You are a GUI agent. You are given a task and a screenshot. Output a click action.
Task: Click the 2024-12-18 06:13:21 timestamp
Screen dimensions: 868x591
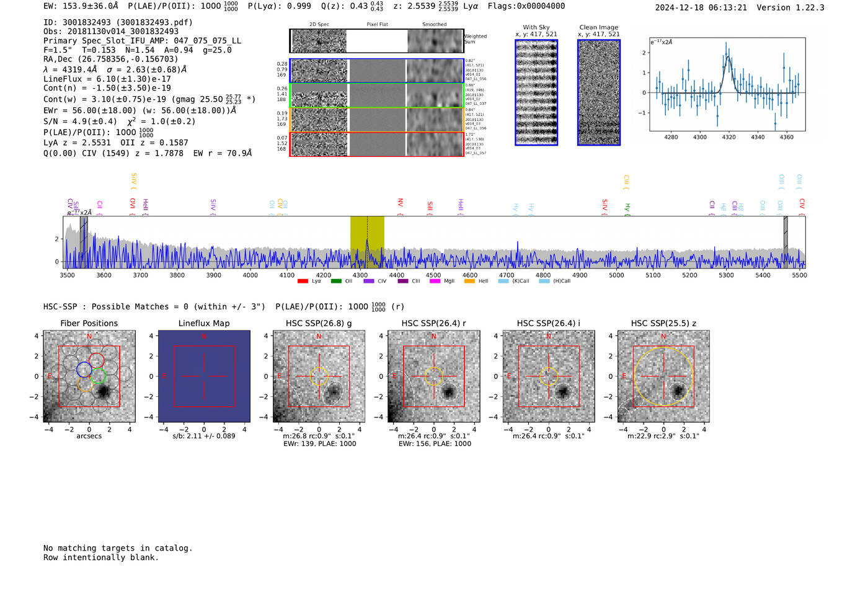[x=701, y=7]
